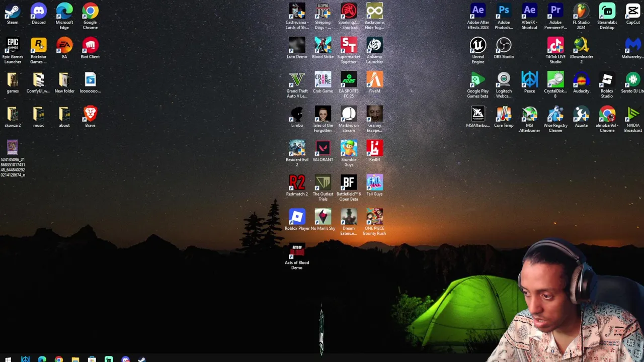
Task: Open the Streamlabs Desktop icon
Action: point(607,11)
